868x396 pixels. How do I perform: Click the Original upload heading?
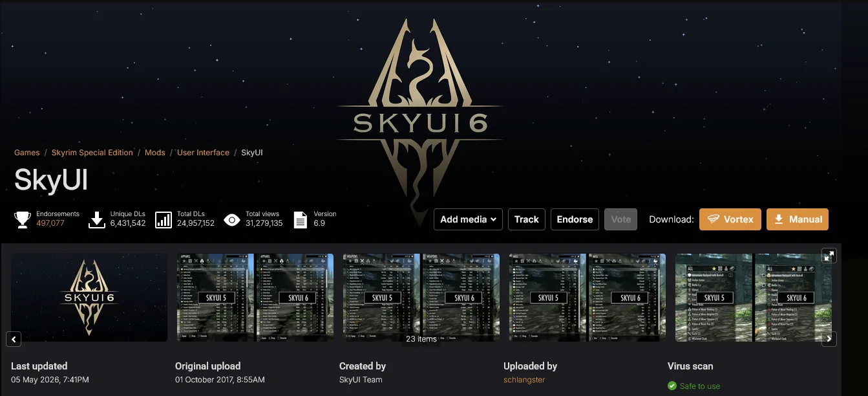click(207, 366)
